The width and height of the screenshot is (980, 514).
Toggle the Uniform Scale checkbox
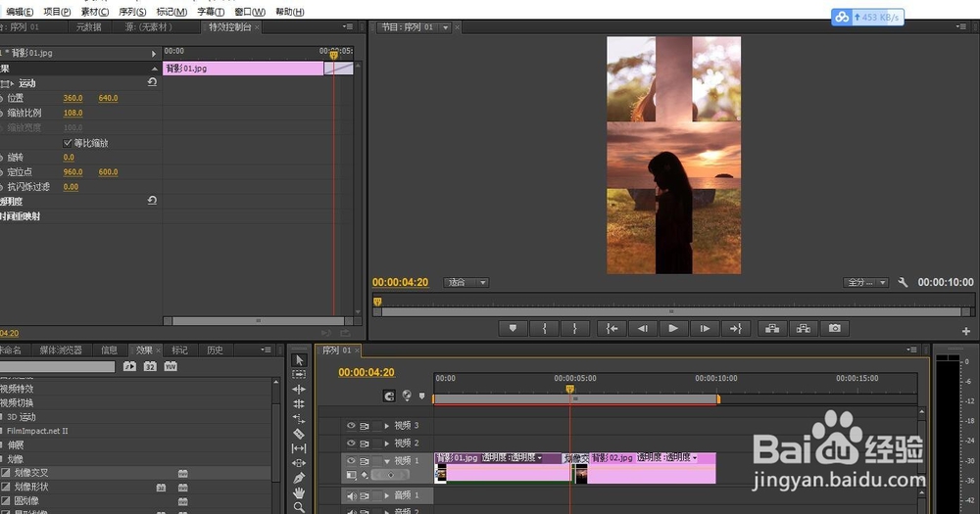pyautogui.click(x=68, y=143)
